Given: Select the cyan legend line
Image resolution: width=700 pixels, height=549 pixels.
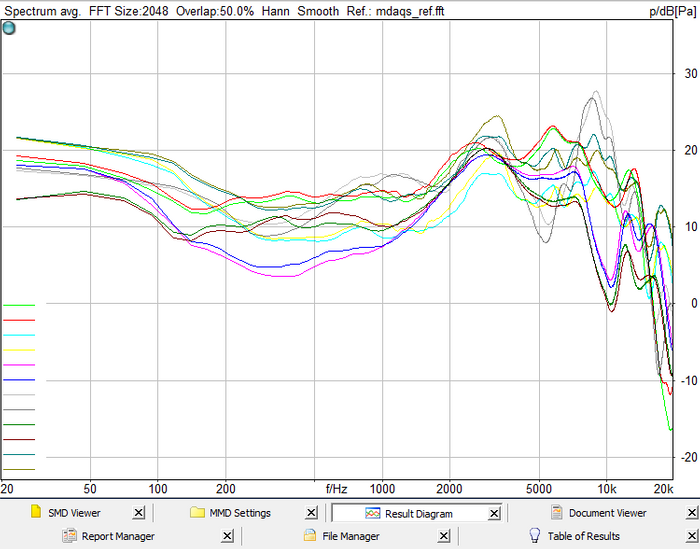Looking at the screenshot, I should pyautogui.click(x=19, y=335).
